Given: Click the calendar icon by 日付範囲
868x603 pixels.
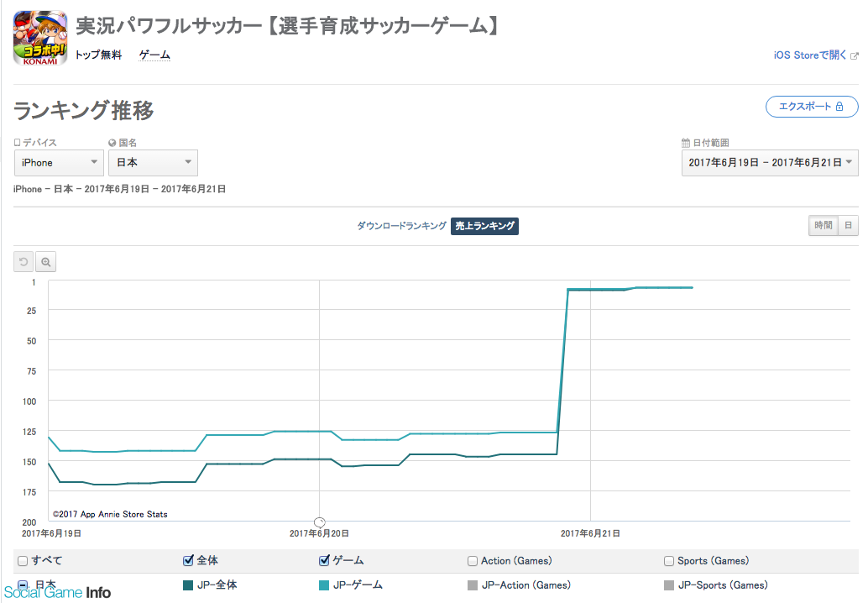Looking at the screenshot, I should tap(685, 143).
